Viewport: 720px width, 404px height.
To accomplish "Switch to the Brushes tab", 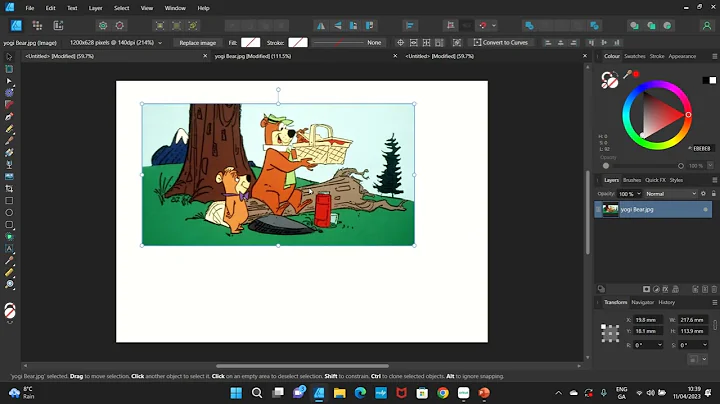I will pyautogui.click(x=632, y=180).
